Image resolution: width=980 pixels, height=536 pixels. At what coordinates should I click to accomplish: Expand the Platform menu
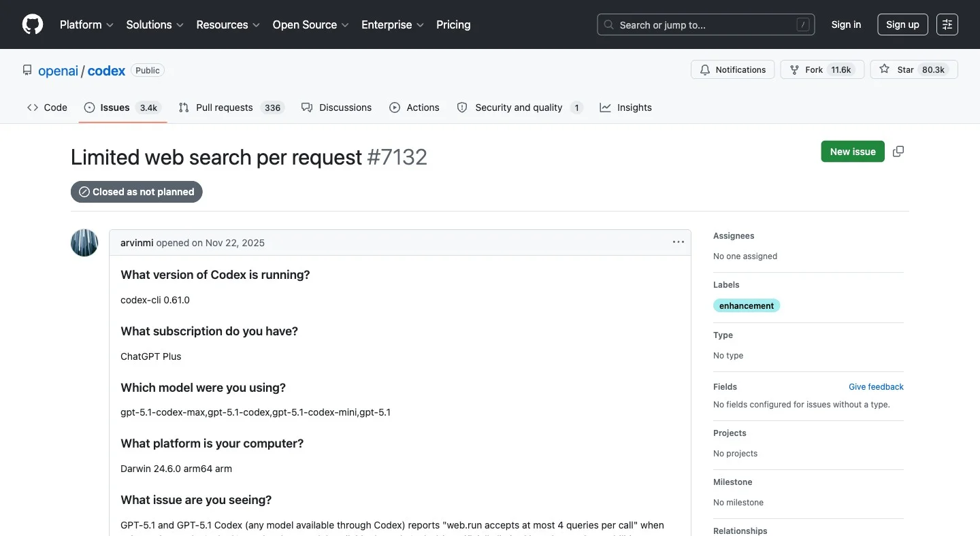[86, 24]
